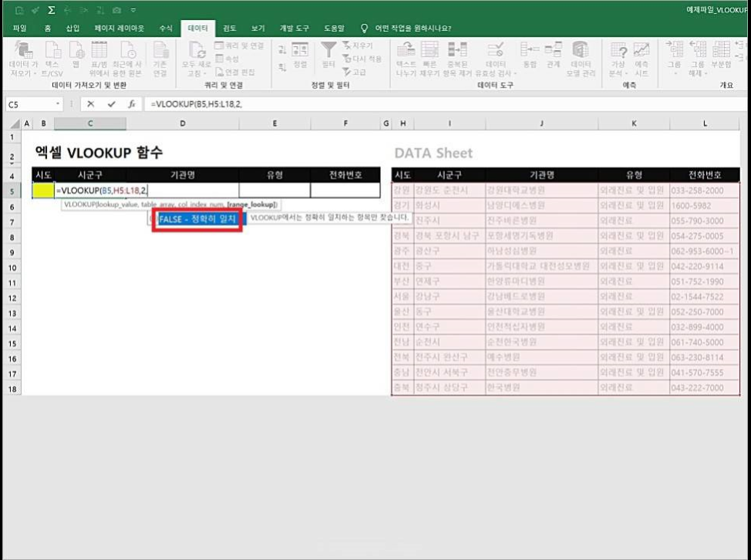Click the Name Box showing C5
The width and height of the screenshot is (751, 560).
click(30, 104)
